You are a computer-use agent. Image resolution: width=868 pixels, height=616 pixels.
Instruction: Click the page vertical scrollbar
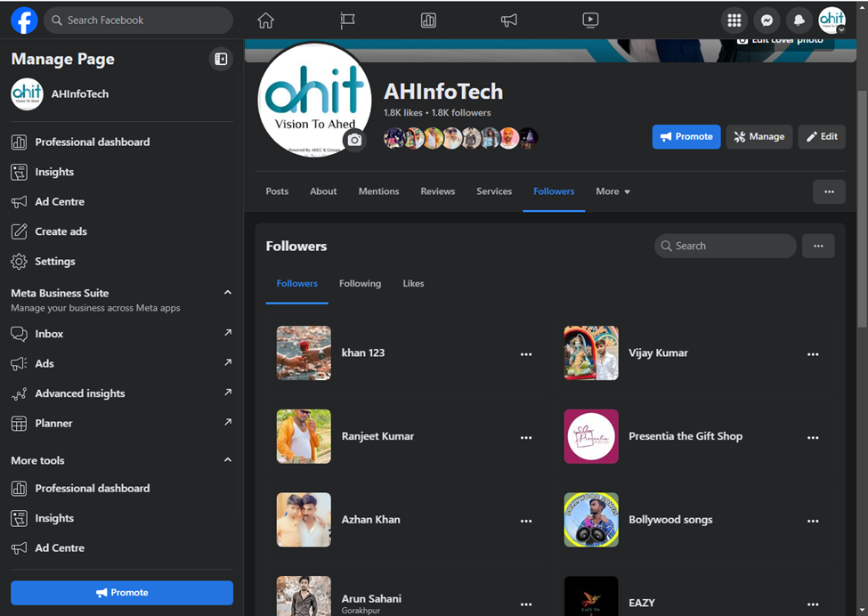862,207
